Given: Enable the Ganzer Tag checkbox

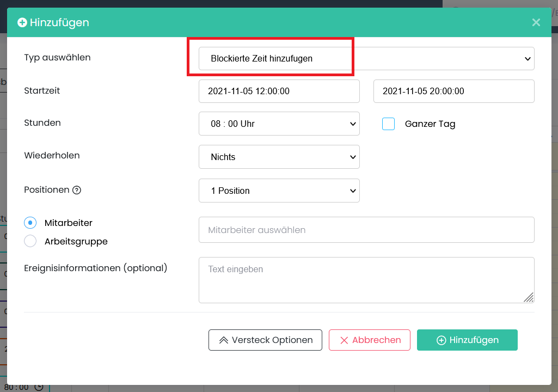Looking at the screenshot, I should coord(388,124).
